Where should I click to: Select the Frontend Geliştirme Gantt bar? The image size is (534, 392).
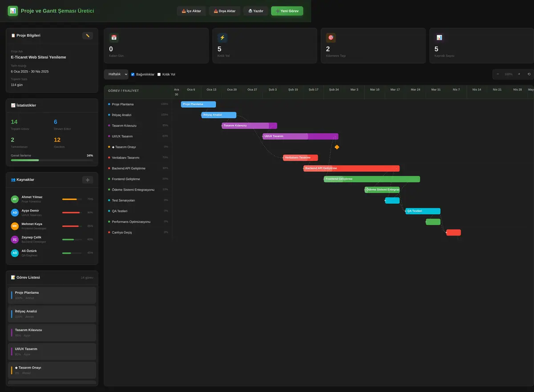372,179
